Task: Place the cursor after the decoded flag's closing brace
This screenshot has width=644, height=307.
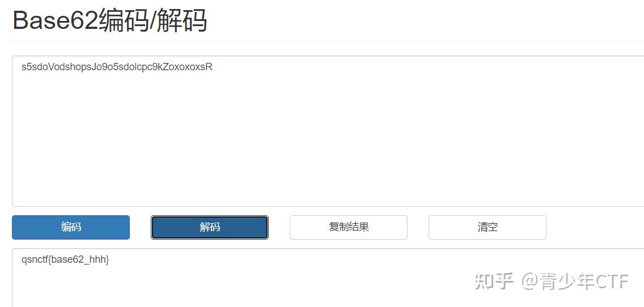Action: (x=109, y=259)
